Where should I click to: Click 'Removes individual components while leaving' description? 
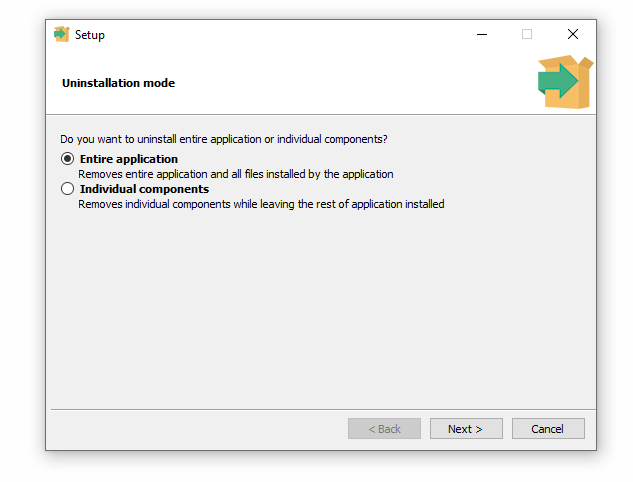tap(261, 204)
